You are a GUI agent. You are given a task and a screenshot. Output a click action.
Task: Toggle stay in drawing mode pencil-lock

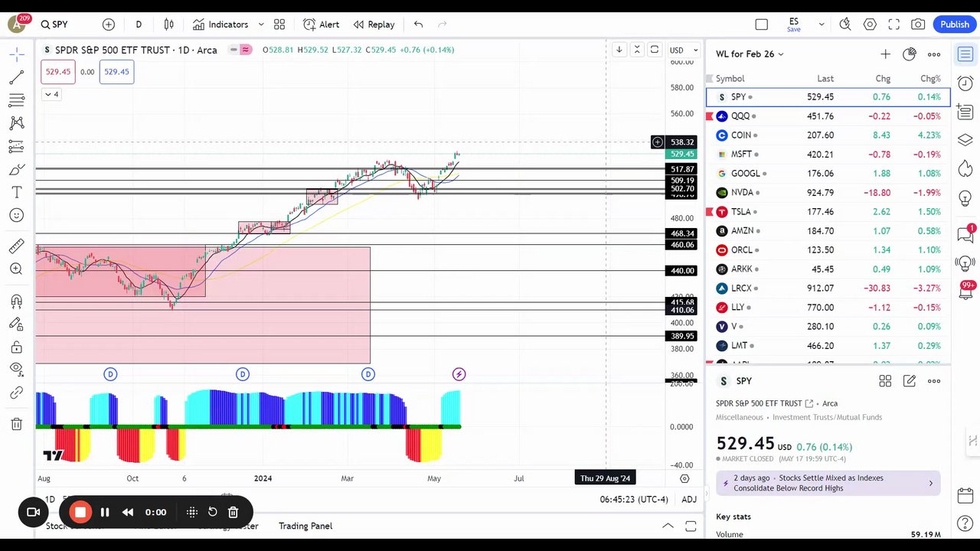[16, 324]
